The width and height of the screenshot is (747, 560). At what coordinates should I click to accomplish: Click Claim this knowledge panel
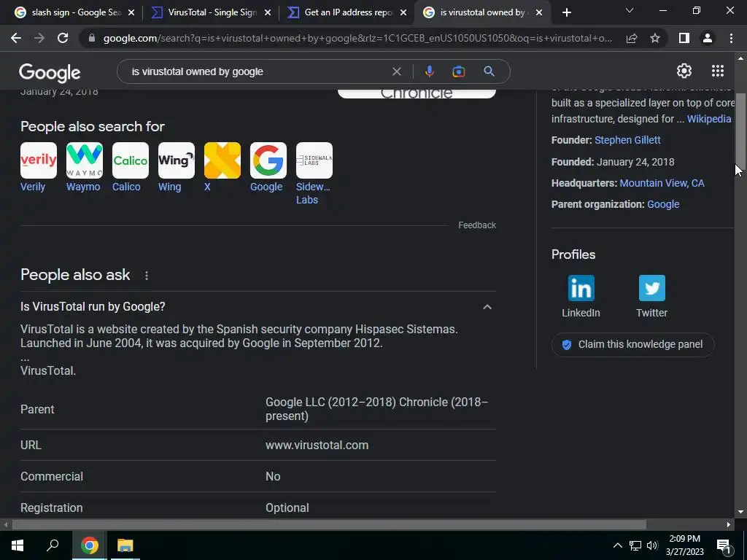(632, 345)
